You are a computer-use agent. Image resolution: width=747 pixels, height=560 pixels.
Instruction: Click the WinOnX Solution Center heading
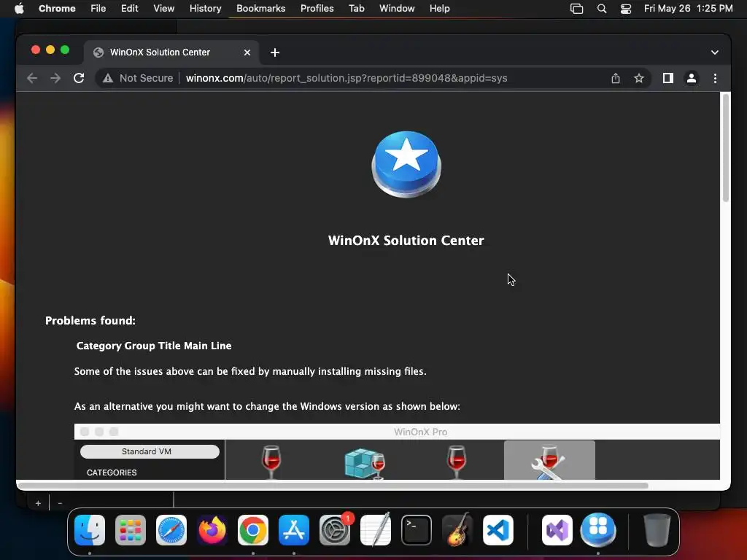pos(406,241)
